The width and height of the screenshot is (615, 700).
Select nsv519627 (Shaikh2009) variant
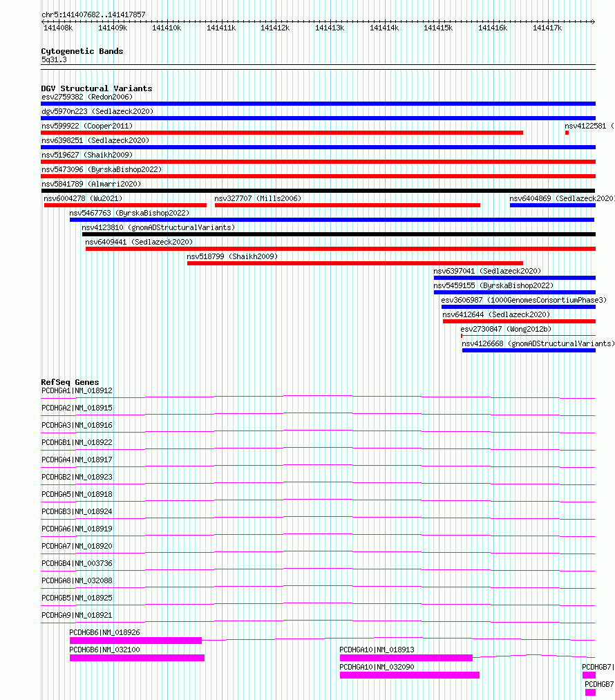(x=319, y=162)
